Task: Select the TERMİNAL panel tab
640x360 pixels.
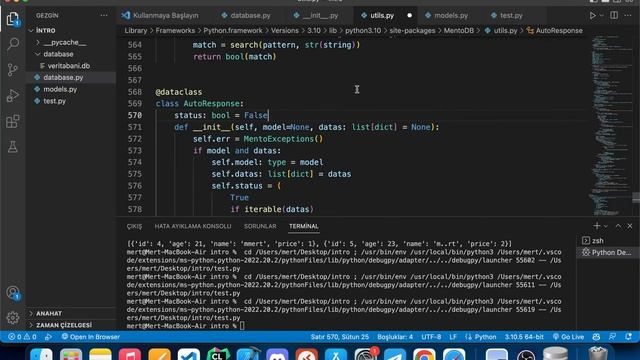Action: tap(304, 226)
